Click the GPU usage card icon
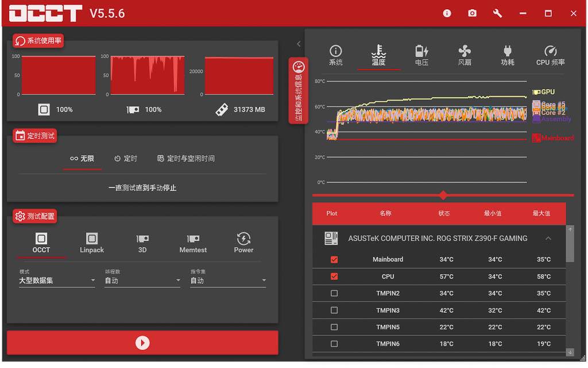The width and height of the screenshot is (588, 368). (x=133, y=110)
